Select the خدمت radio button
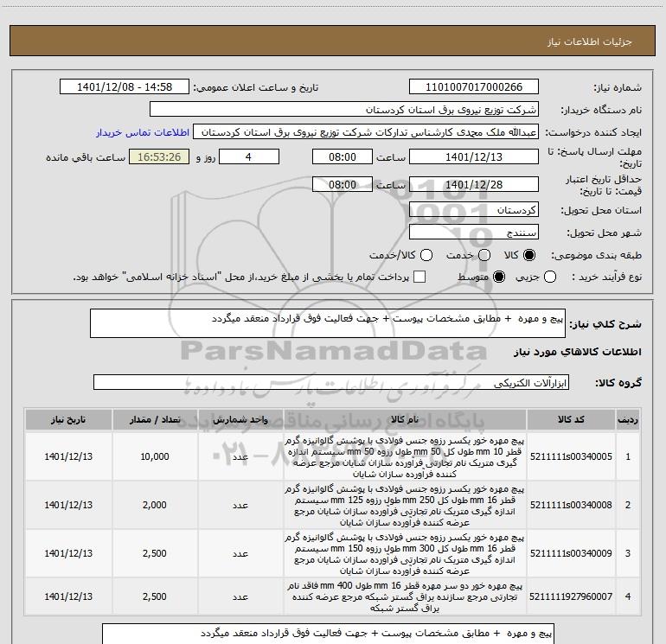The width and height of the screenshot is (666, 644). (x=484, y=255)
